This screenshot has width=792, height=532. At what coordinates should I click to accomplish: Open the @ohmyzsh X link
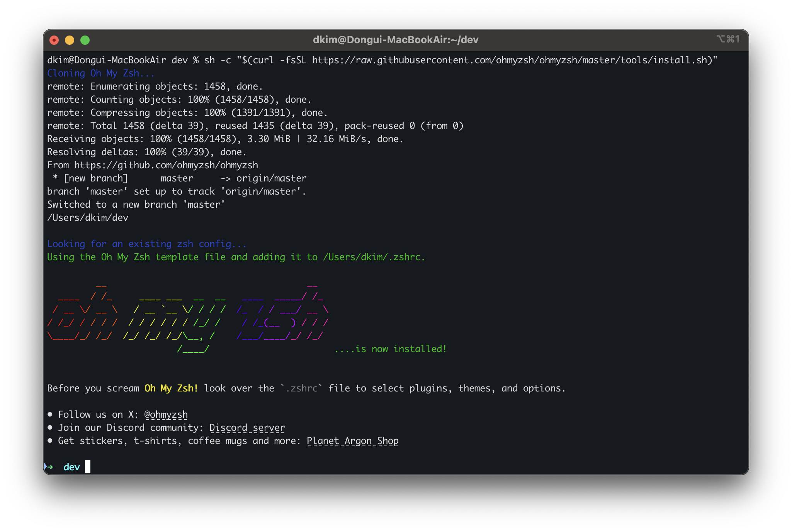(166, 415)
